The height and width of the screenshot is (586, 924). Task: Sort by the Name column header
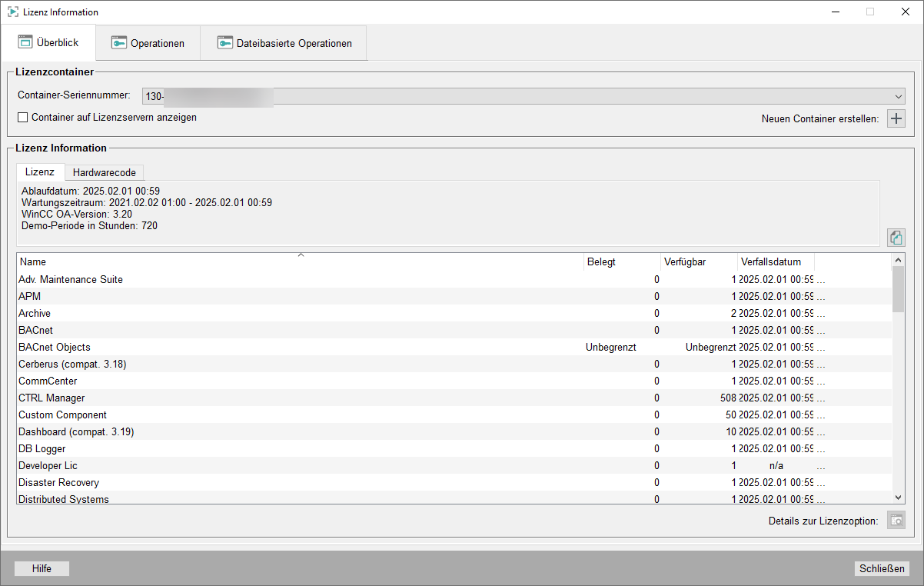click(301, 261)
